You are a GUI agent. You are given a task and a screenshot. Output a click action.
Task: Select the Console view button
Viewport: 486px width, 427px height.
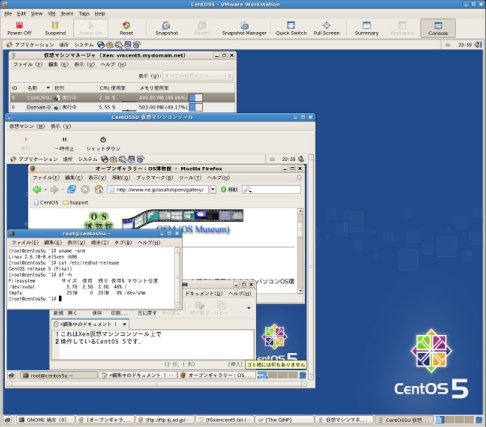click(438, 28)
